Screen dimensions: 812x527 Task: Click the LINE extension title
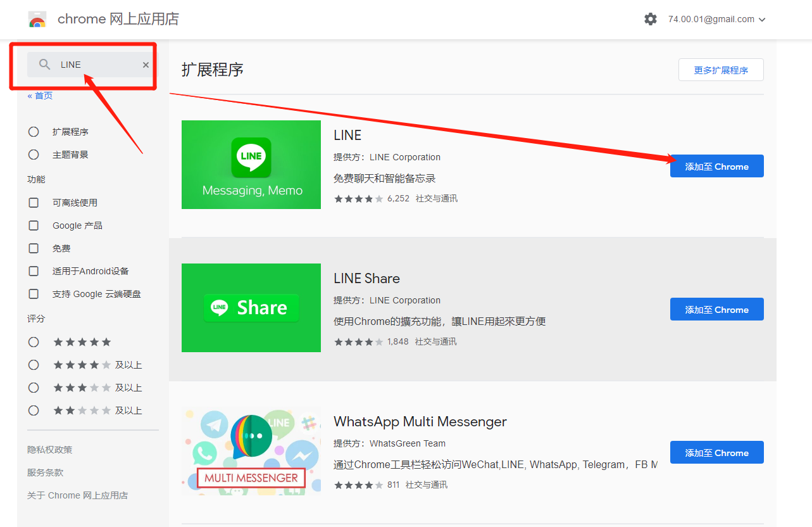click(347, 136)
